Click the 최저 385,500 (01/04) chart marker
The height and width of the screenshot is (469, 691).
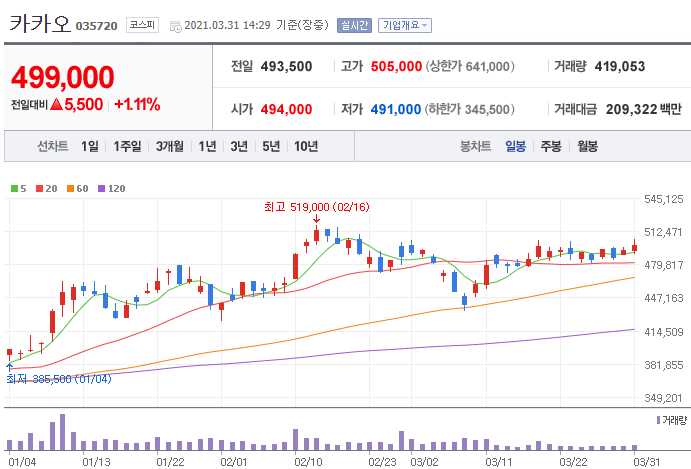tap(59, 379)
